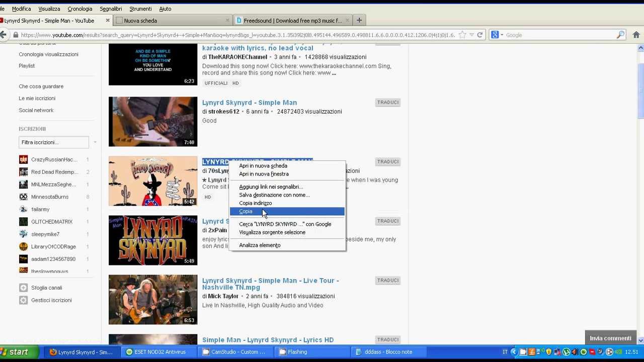Viewport: 644px width, 362px height.
Task: Close the Lynyrd Skynyrd YouTube tab
Action: 107,21
